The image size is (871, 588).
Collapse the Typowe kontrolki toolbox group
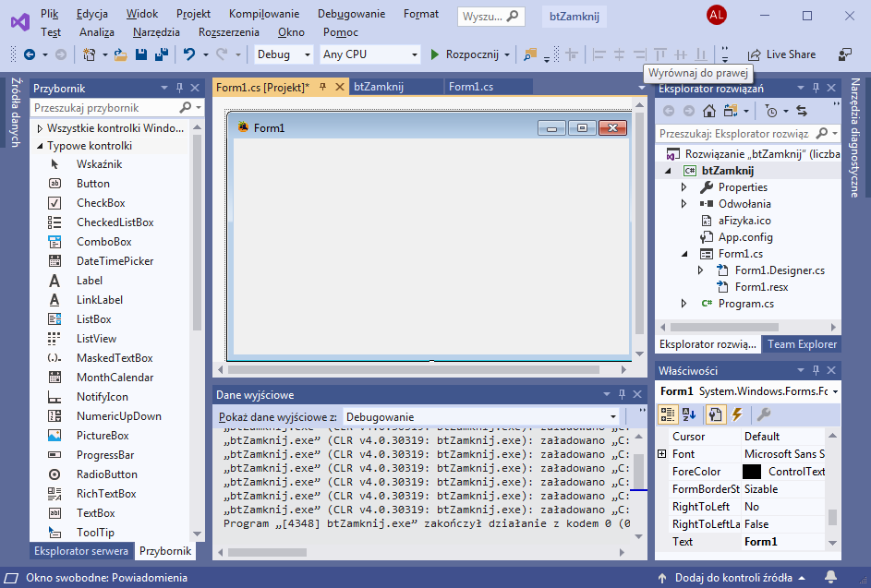(x=40, y=146)
